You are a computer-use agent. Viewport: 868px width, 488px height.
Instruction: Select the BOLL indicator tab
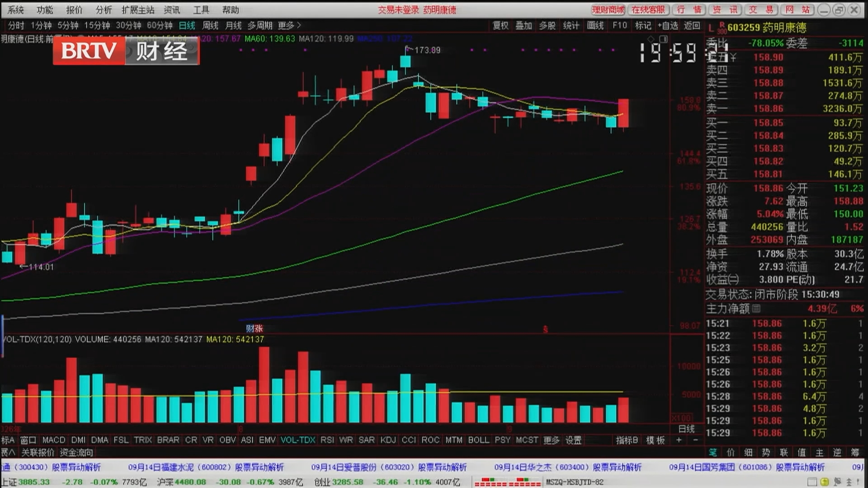click(478, 440)
